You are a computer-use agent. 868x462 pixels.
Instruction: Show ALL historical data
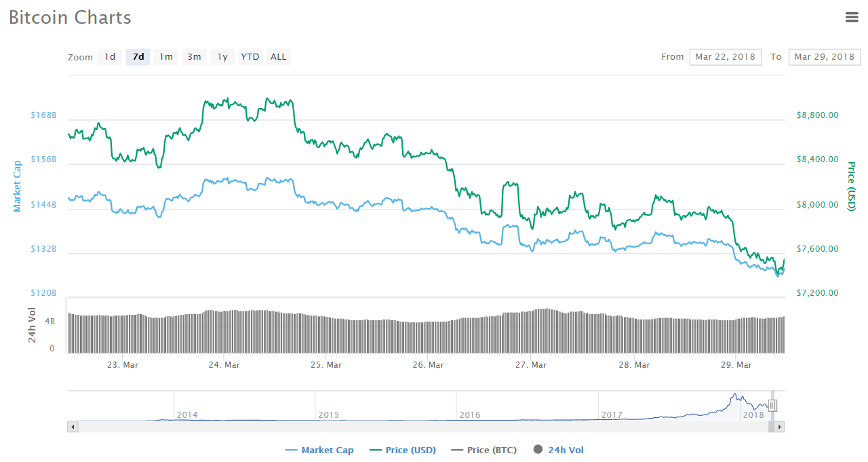click(x=279, y=57)
